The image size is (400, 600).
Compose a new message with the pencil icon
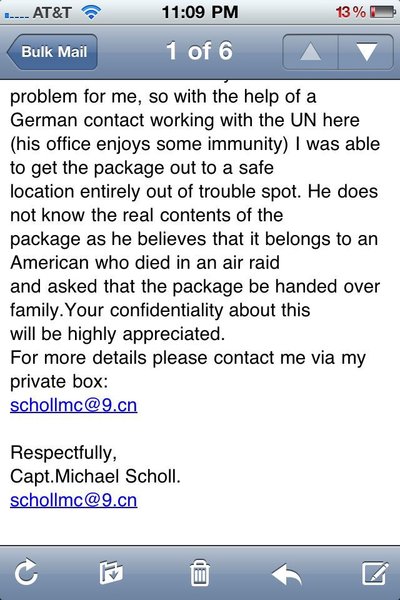(376, 572)
